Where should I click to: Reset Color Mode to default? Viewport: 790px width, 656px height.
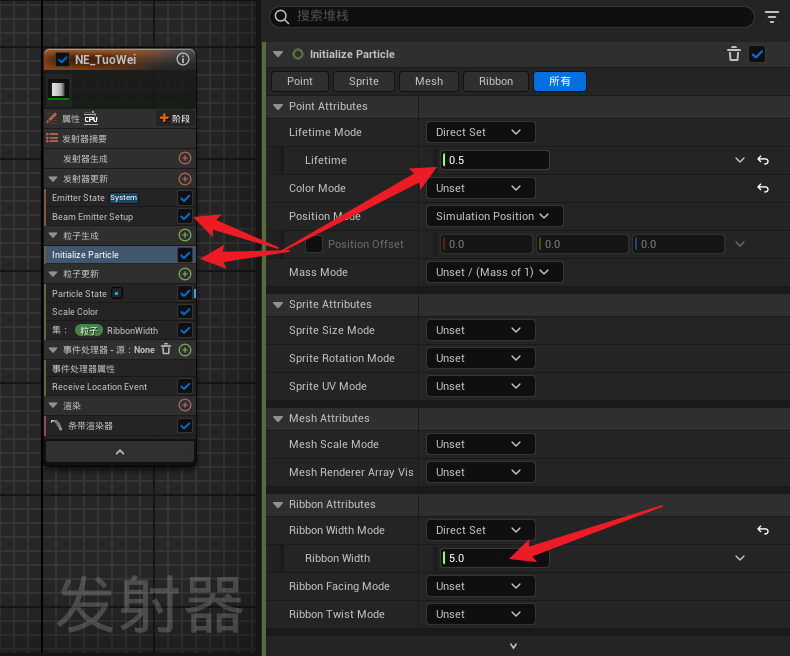pos(763,188)
